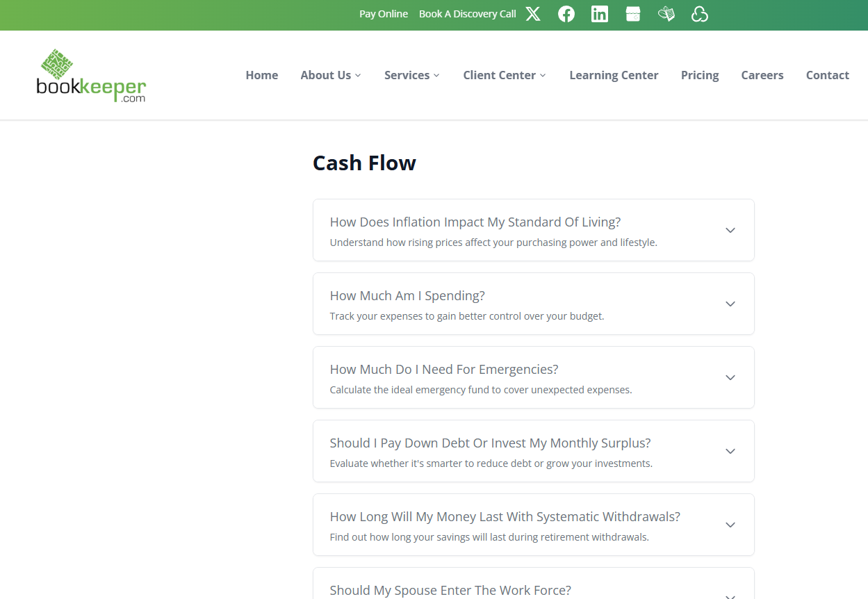Click 'How Does Inflation Impact My Standard Of Living?' title
This screenshot has height=599, width=868.
475,222
